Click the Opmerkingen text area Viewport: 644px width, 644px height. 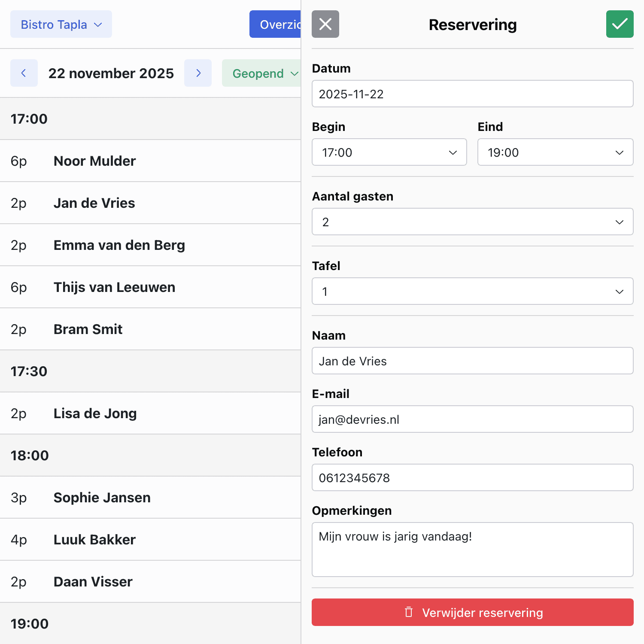(472, 550)
